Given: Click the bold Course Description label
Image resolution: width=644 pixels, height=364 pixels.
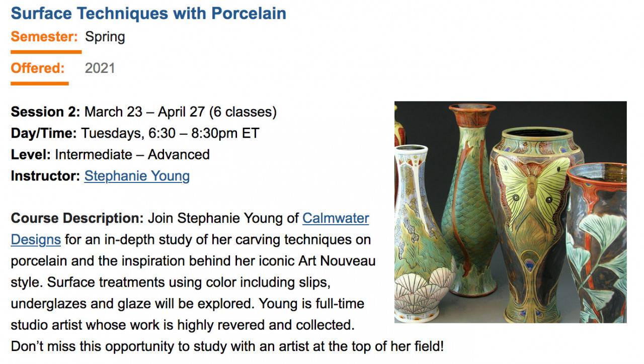Looking at the screenshot, I should point(77,219).
